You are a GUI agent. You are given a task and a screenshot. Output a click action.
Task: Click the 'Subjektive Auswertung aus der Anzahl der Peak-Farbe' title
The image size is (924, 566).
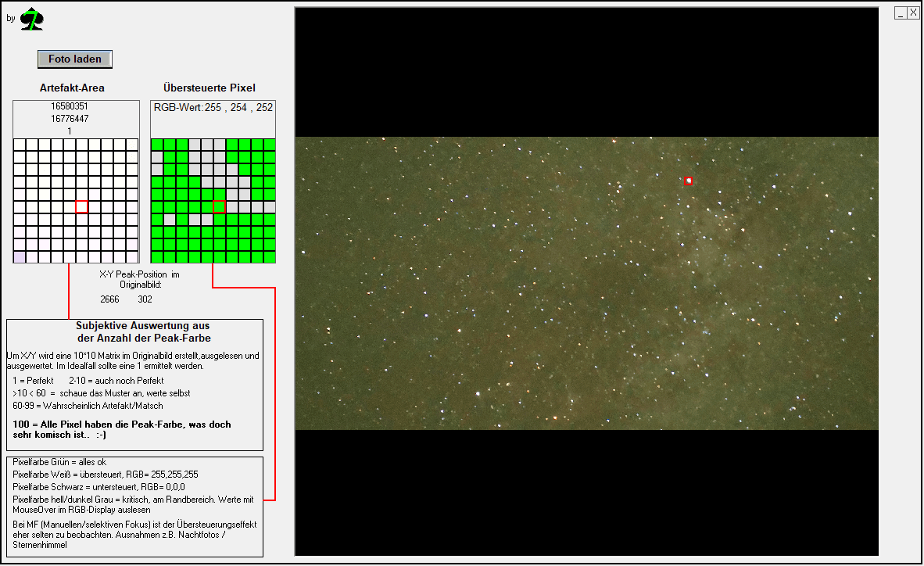pyautogui.click(x=143, y=332)
